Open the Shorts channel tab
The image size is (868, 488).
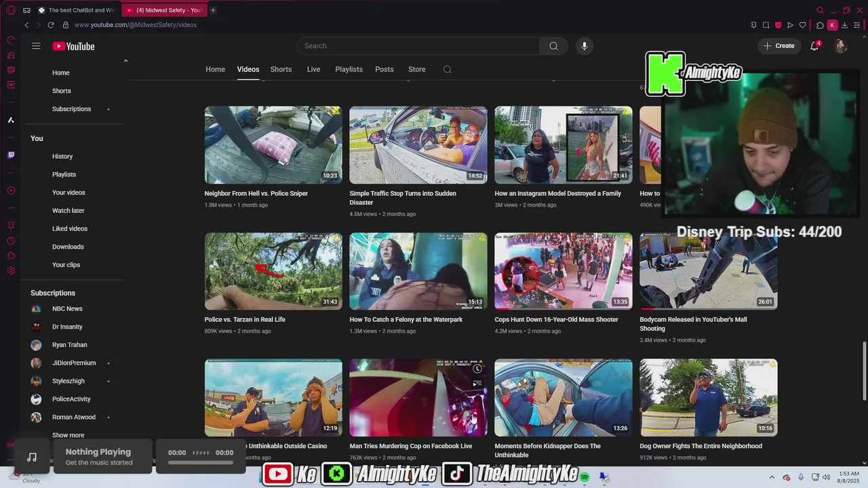(281, 69)
